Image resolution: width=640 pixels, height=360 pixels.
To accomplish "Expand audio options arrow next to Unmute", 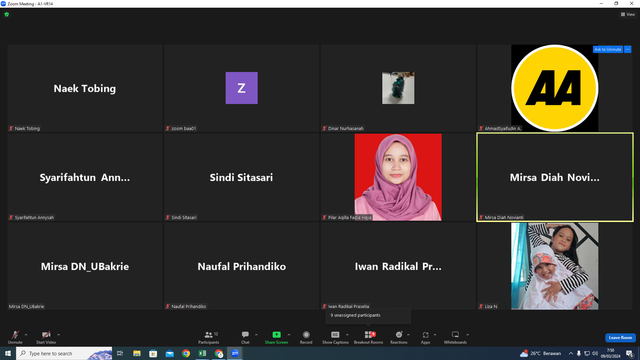I will click(26, 335).
